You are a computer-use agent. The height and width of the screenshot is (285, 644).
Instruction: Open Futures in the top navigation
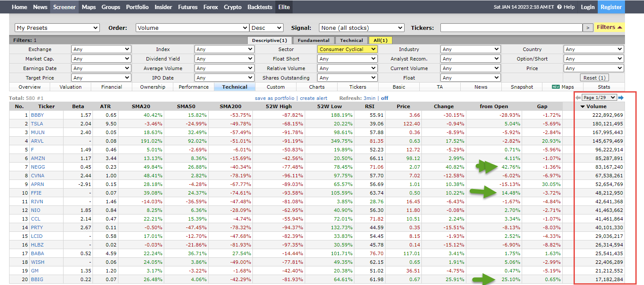188,7
